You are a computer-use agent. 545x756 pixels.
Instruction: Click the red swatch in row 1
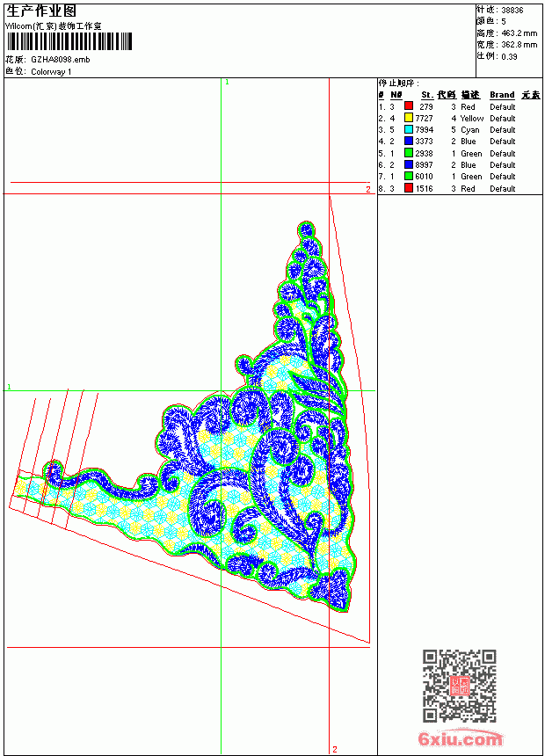tap(409, 105)
